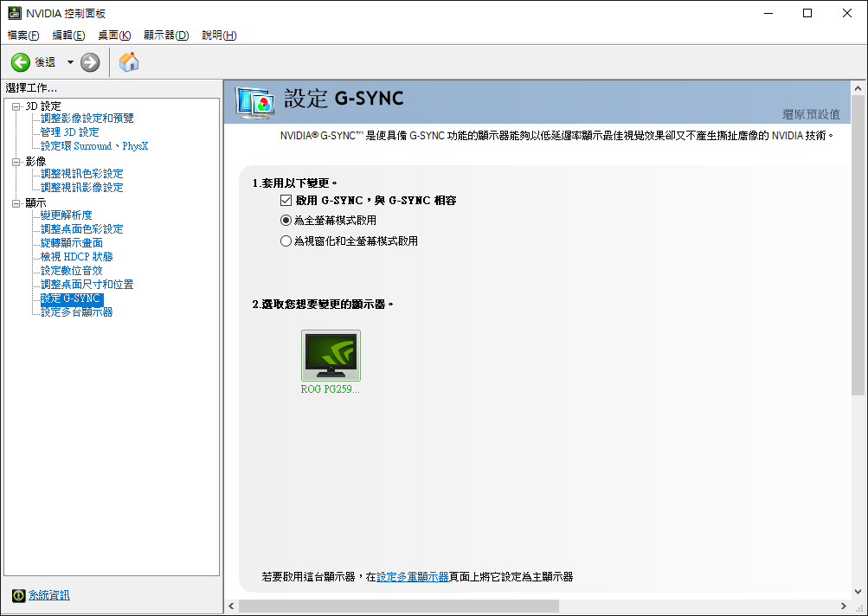Click the ROG PG259... monitor label

click(331, 389)
